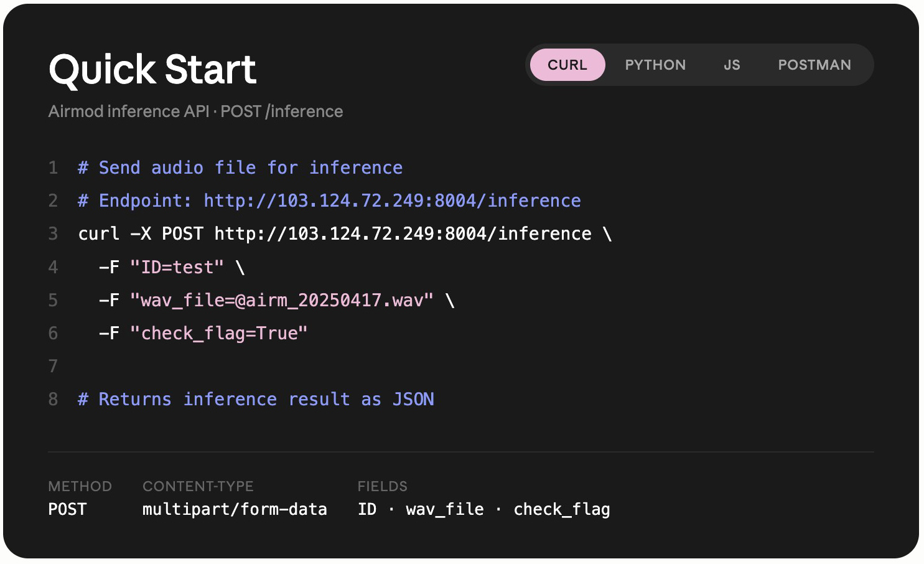Click the 'FIELDS' label
This screenshot has height=564, width=924.
tap(383, 486)
